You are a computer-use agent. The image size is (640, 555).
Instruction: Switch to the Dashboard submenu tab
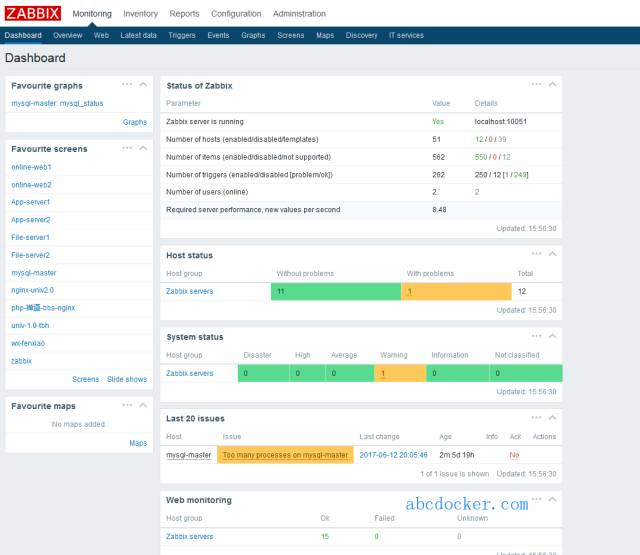point(23,35)
